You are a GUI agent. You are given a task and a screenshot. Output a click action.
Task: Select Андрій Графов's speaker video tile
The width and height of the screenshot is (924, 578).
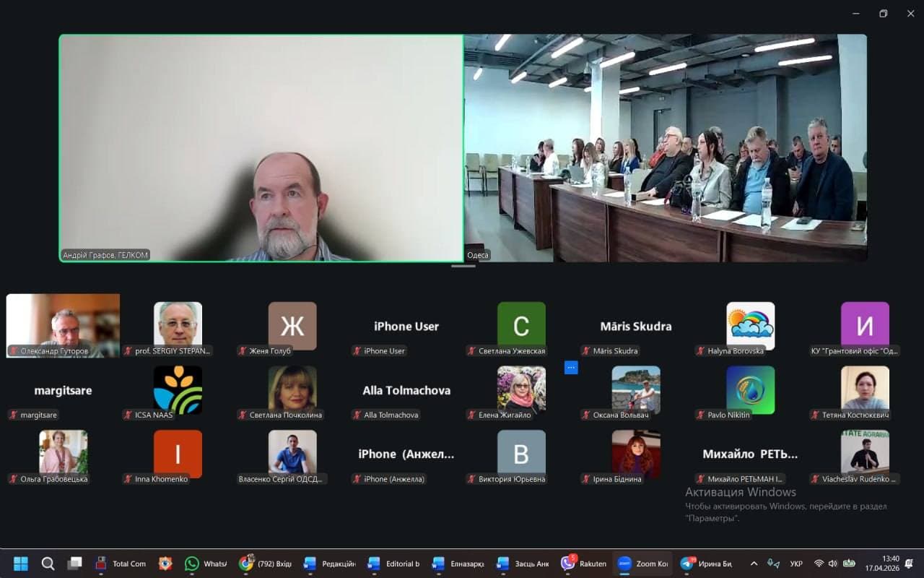[261, 148]
